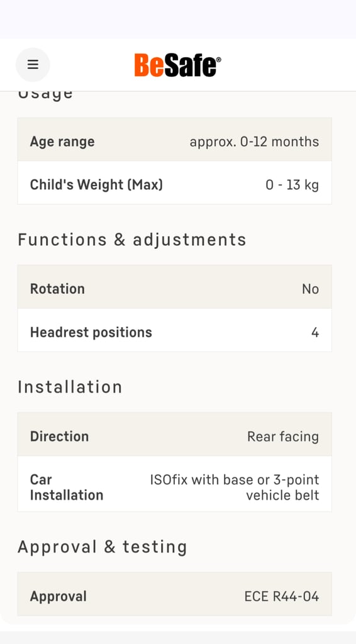The height and width of the screenshot is (644, 356).
Task: Click the partially hidden Usage heading
Action: [x=45, y=95]
